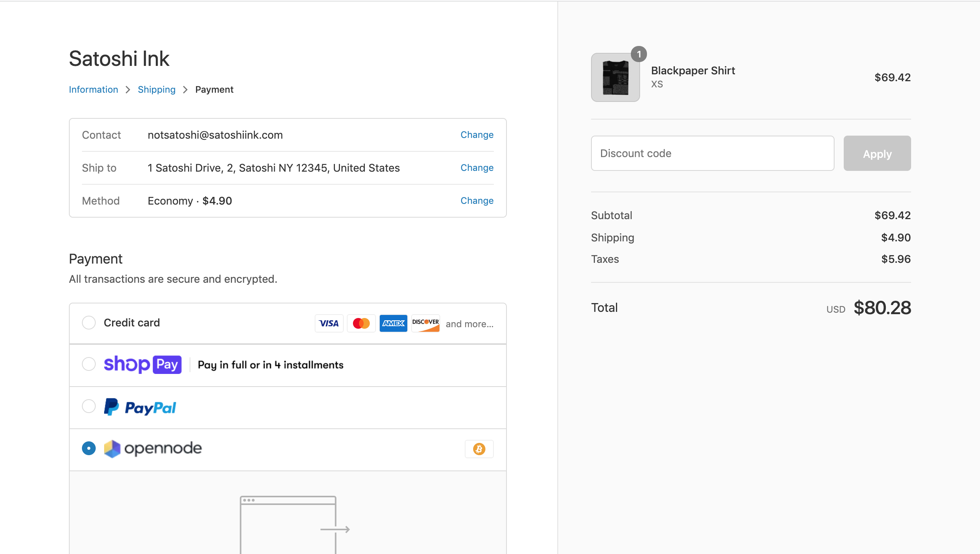Click the Visa card icon
The image size is (980, 554).
pyautogui.click(x=329, y=323)
